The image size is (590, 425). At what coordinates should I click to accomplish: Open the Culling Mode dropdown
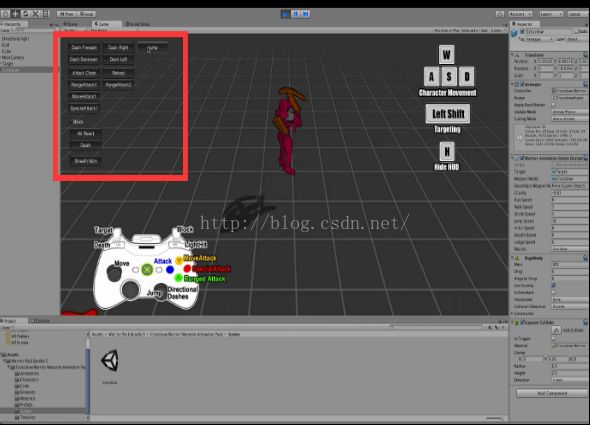[570, 119]
